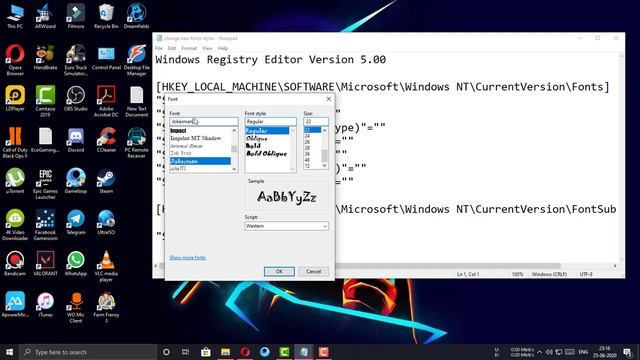Open Notepad View menu

click(207, 48)
